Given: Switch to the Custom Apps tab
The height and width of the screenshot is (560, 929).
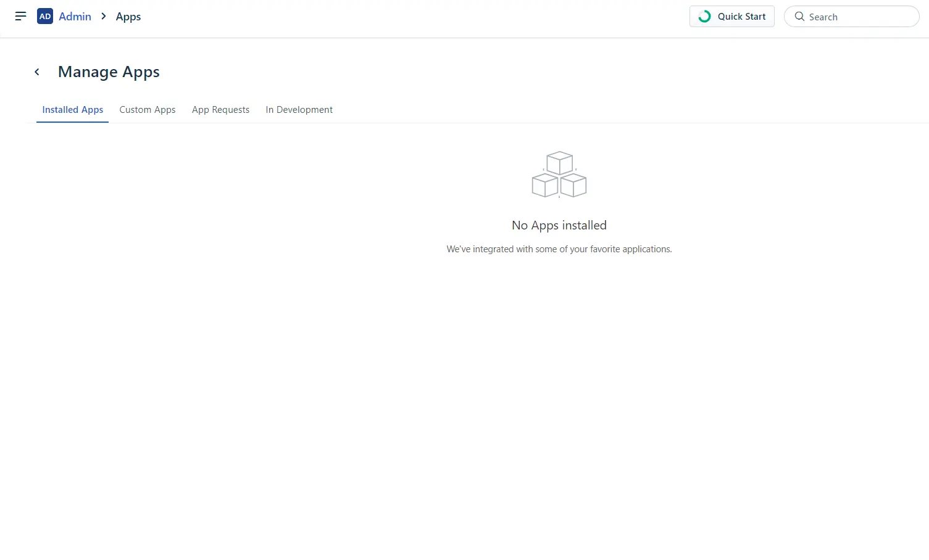Looking at the screenshot, I should point(147,109).
